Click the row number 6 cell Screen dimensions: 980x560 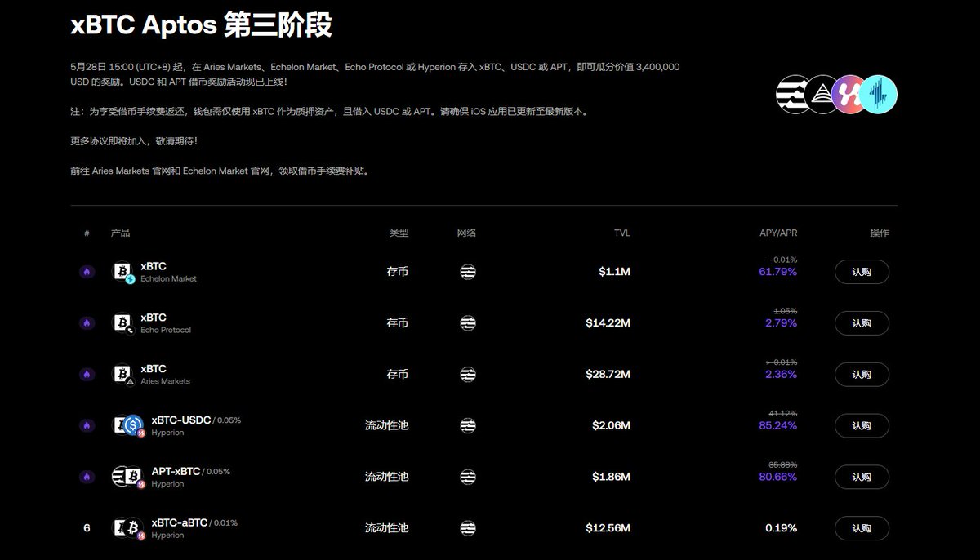pyautogui.click(x=87, y=528)
